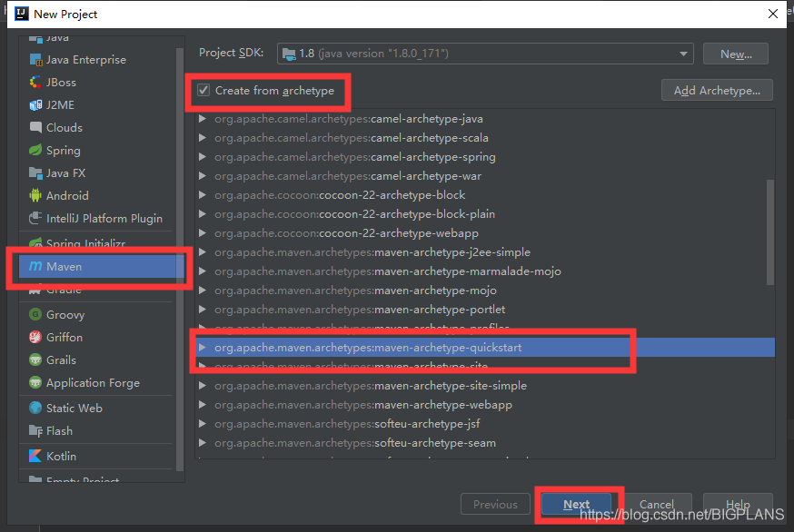Click the Griffon icon
Image resolution: width=794 pixels, height=532 pixels.
coord(35,337)
